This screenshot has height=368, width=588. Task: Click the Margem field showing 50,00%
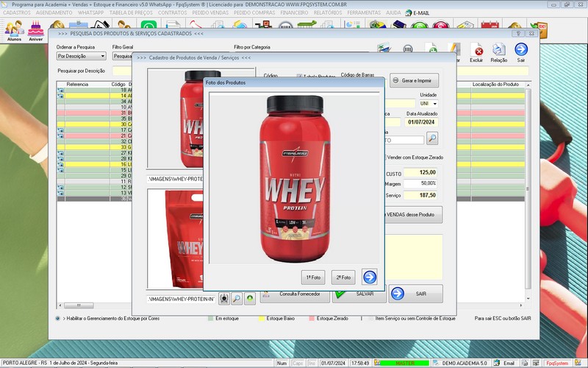point(420,183)
